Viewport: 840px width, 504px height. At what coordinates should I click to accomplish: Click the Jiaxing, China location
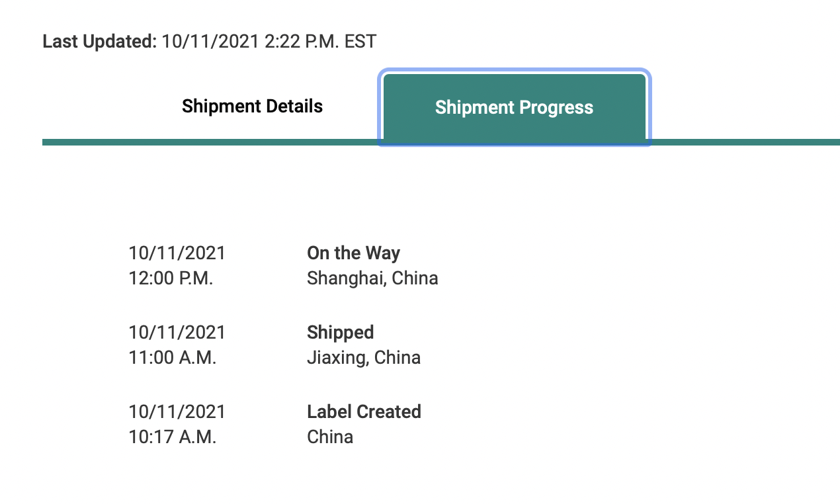pyautogui.click(x=364, y=357)
